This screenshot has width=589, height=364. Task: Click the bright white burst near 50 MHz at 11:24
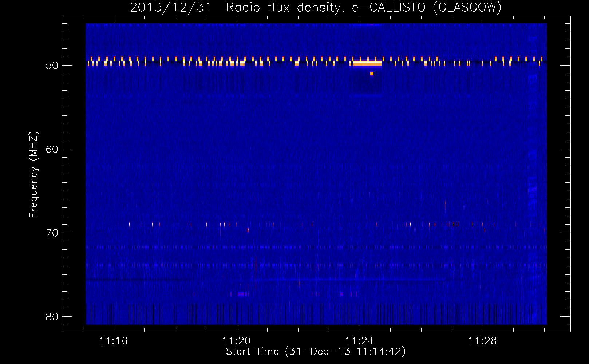point(367,63)
